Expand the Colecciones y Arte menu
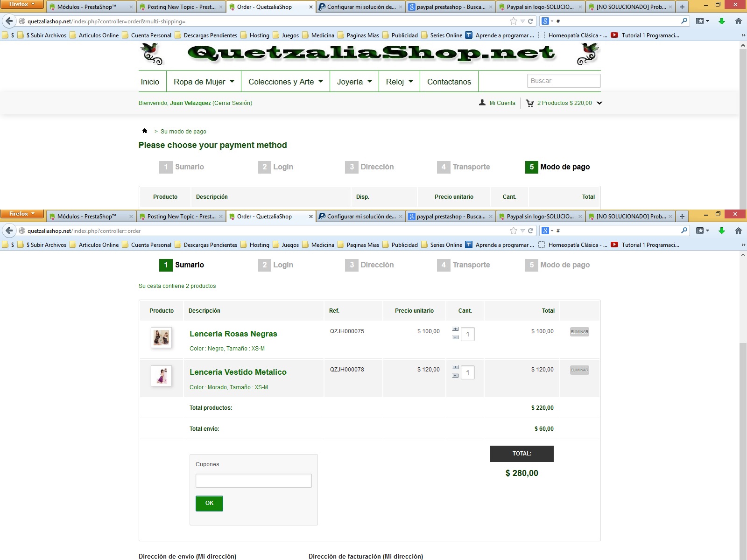Viewport: 747px width, 560px height. [285, 82]
